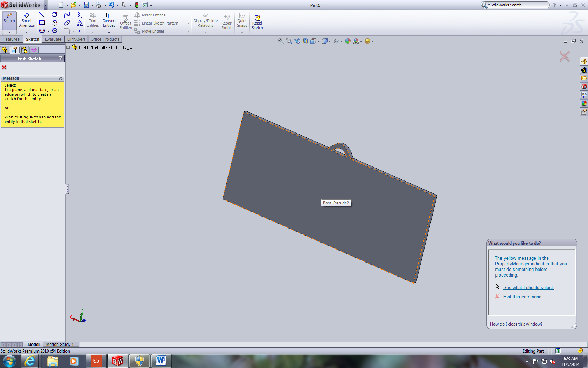Open Edit Appearance color sphere icon
Viewport: 588px width, 368px height.
click(348, 41)
